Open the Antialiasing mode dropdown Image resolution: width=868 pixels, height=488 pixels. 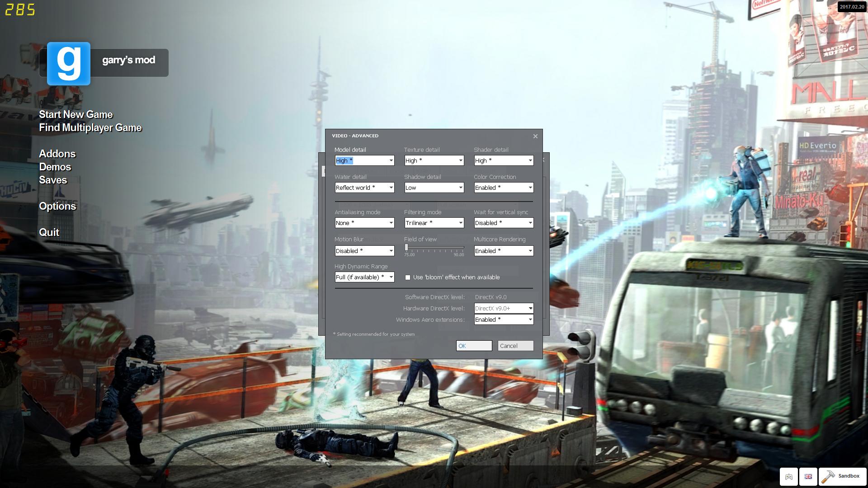(391, 223)
